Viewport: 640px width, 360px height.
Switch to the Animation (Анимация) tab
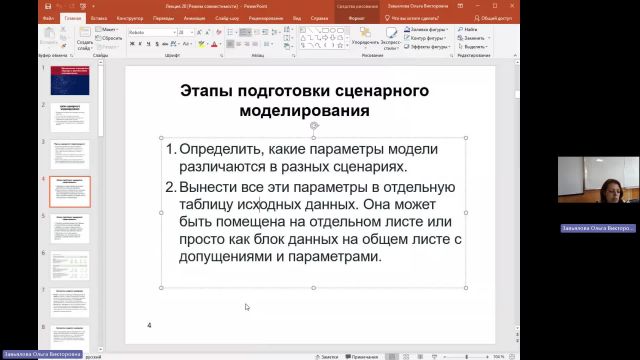(194, 18)
